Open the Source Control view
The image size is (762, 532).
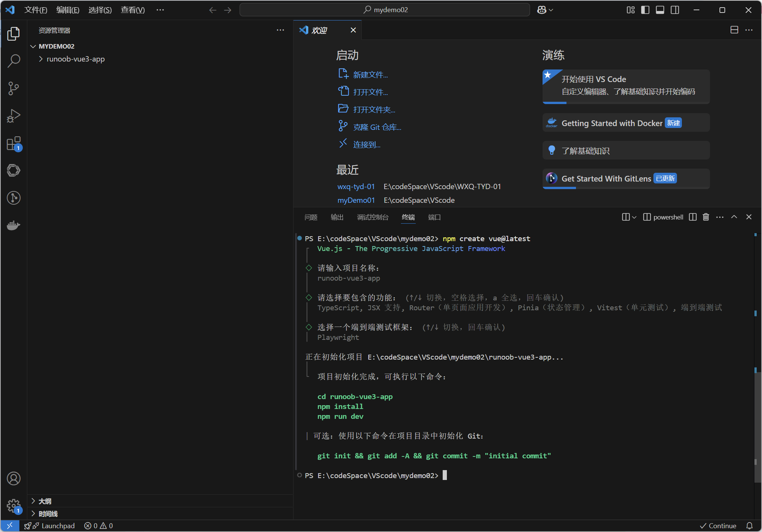coord(14,88)
